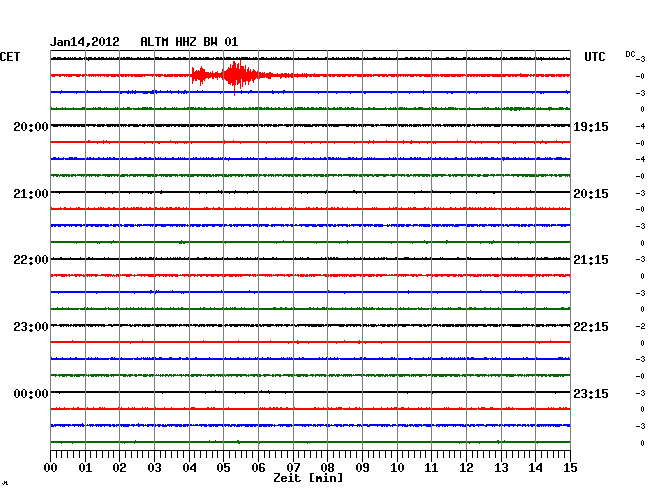Select minute tick label 10

tap(397, 467)
